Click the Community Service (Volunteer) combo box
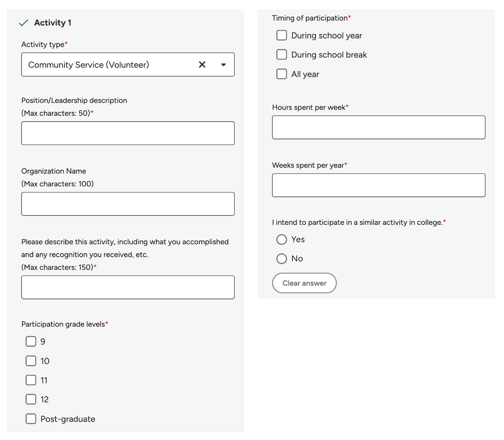The height and width of the screenshot is (440, 504). tap(128, 64)
